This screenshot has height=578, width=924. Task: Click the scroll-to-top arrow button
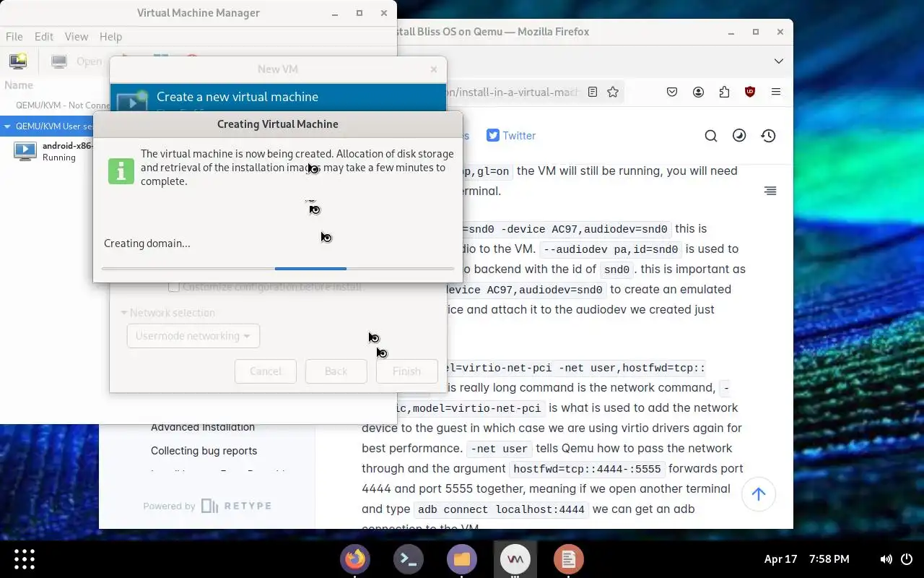758,494
